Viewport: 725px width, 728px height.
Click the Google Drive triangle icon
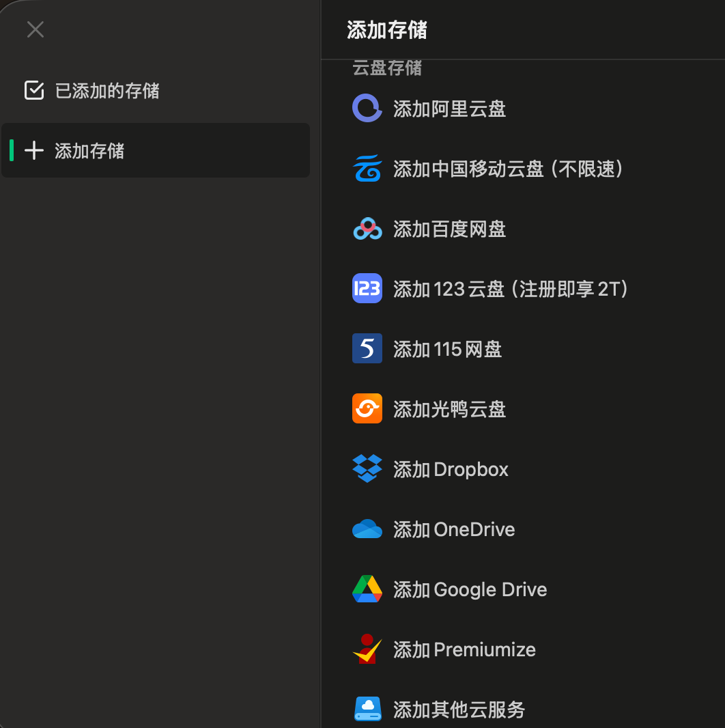[x=367, y=589]
